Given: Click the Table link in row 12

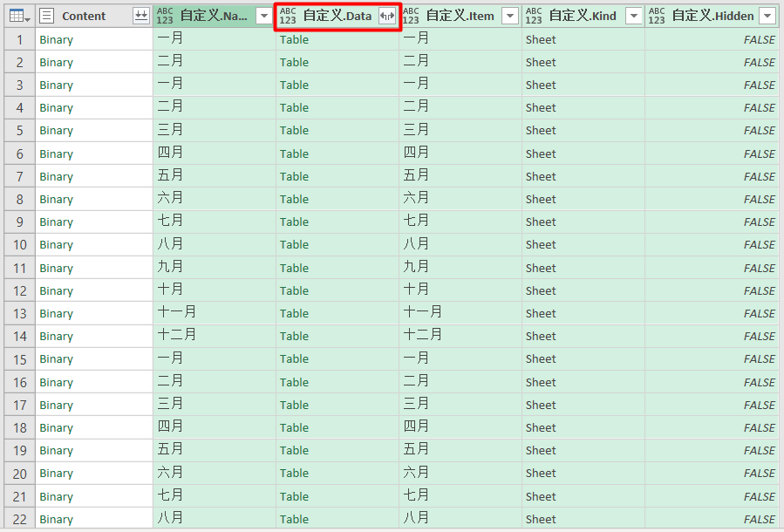Looking at the screenshot, I should click(295, 290).
